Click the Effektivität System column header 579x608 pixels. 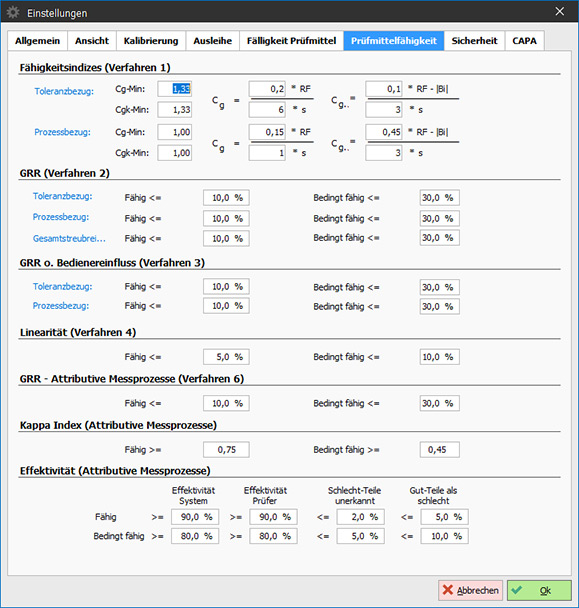[193, 496]
